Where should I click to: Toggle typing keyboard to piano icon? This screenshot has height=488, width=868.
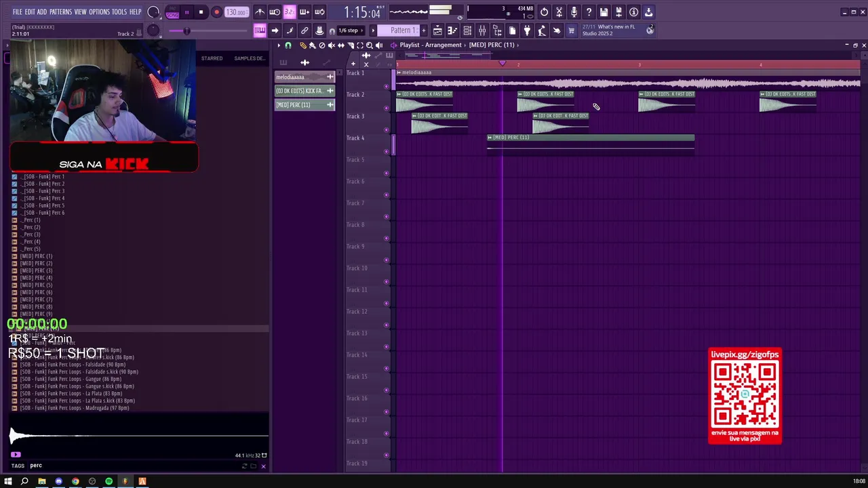coord(260,30)
